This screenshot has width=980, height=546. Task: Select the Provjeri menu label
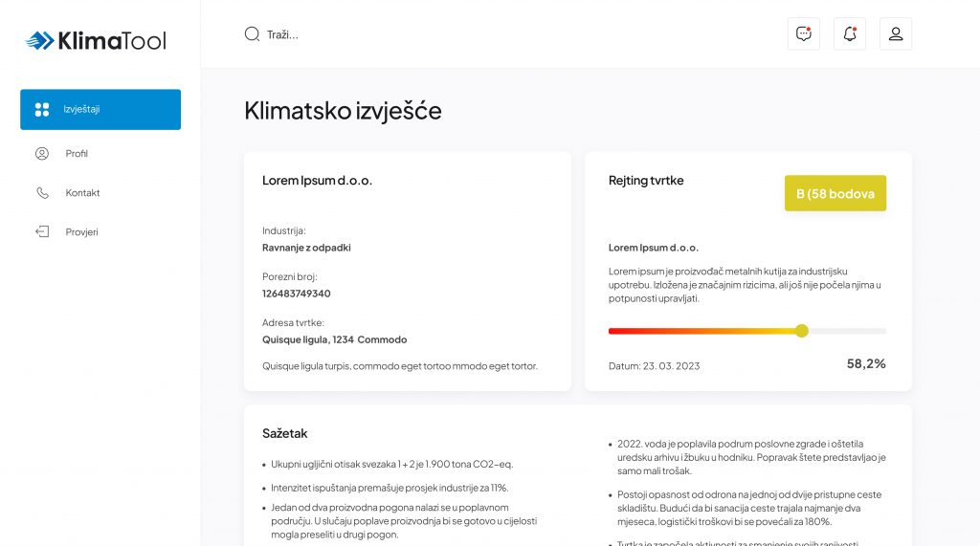click(81, 232)
